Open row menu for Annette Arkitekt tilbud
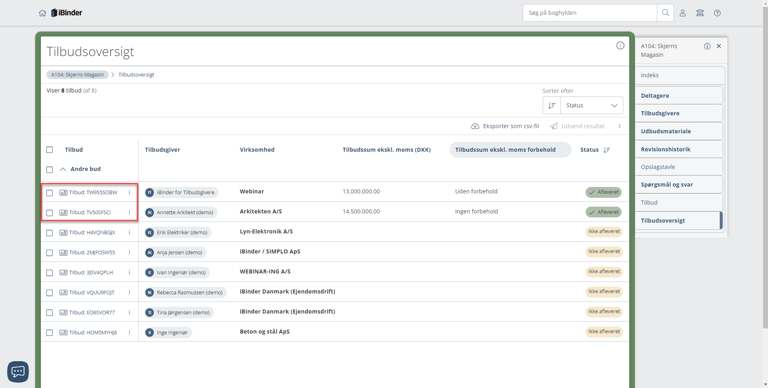The image size is (768, 388). click(x=129, y=213)
